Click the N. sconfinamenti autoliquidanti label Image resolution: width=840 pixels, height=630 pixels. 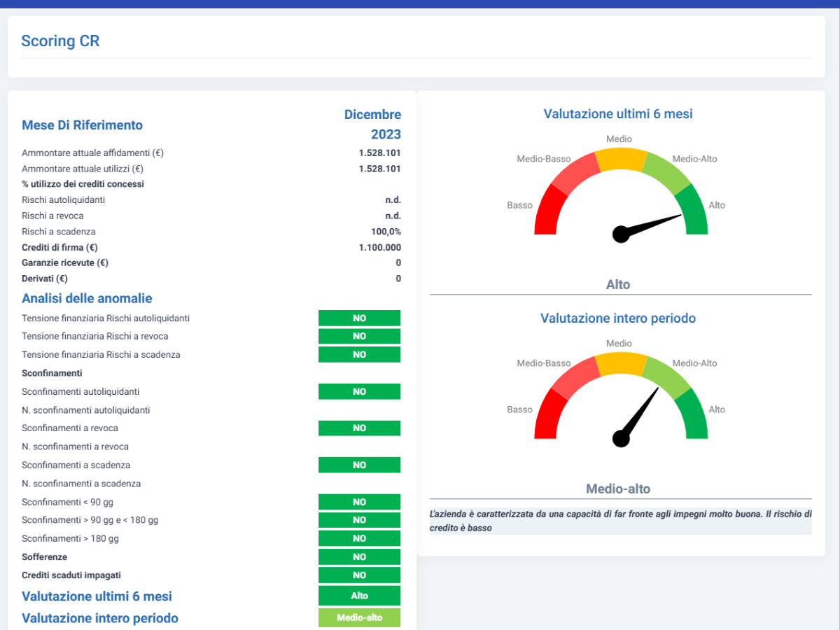(x=86, y=410)
